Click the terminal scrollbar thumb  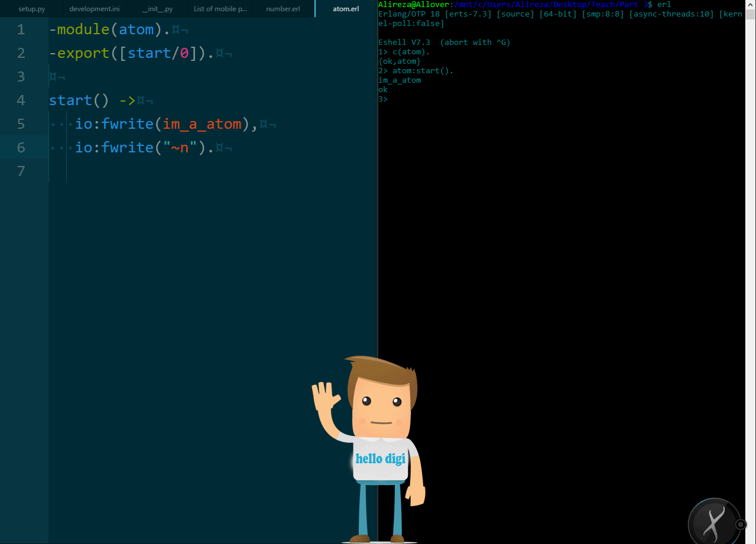(750, 15)
